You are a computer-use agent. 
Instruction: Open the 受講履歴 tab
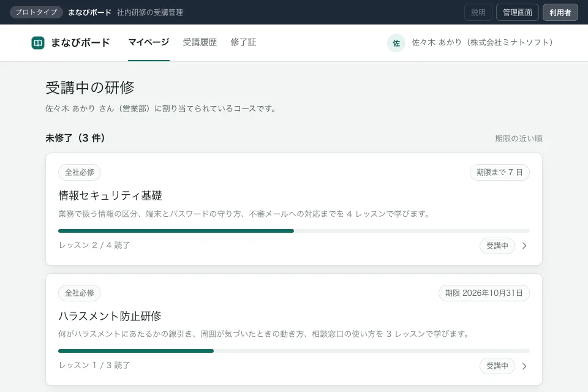(200, 42)
